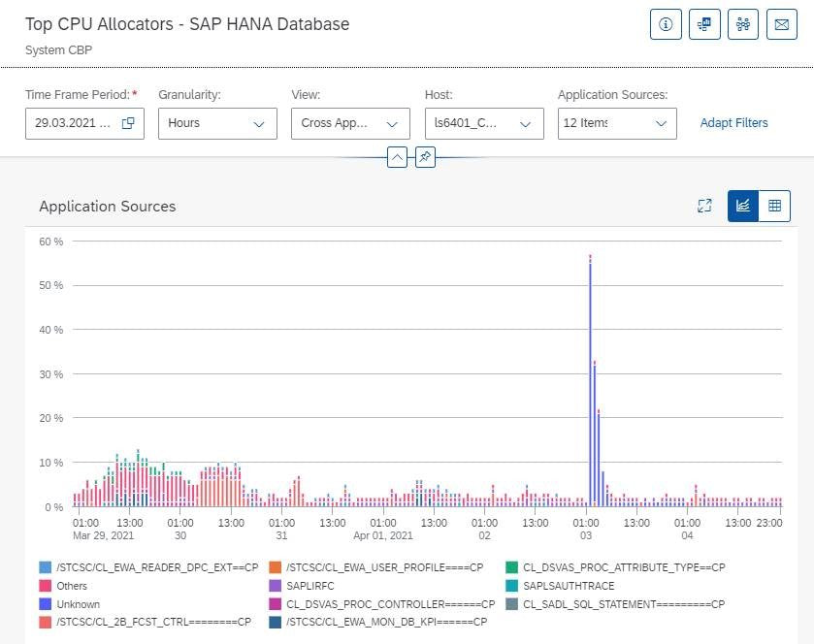Click the Unknown legend entry
This screenshot has height=644, width=814.
[x=78, y=604]
